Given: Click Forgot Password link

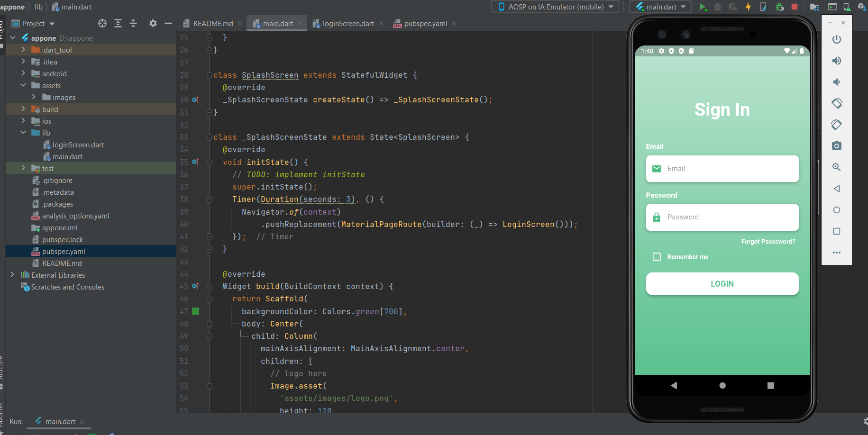Looking at the screenshot, I should [768, 242].
